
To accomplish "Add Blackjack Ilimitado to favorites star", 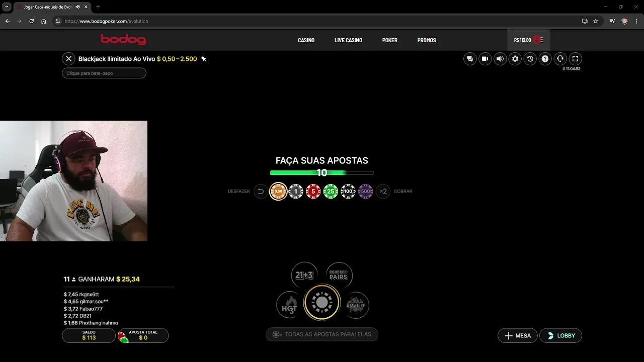I will [x=203, y=59].
